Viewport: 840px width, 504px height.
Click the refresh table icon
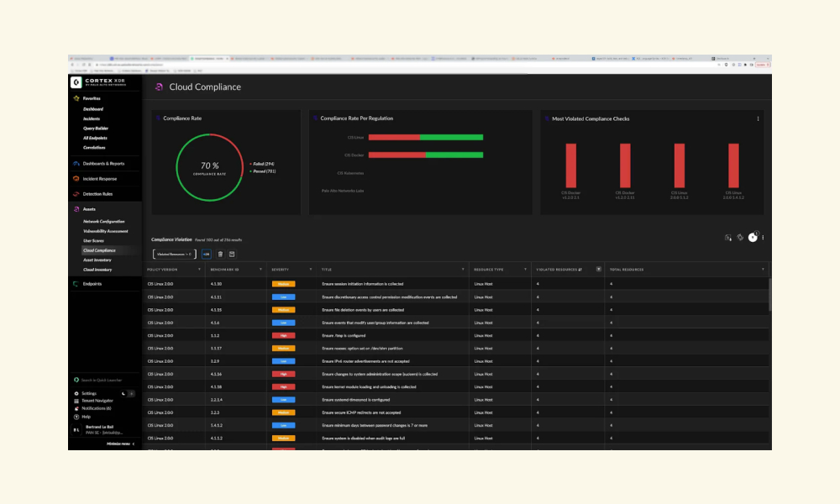740,237
